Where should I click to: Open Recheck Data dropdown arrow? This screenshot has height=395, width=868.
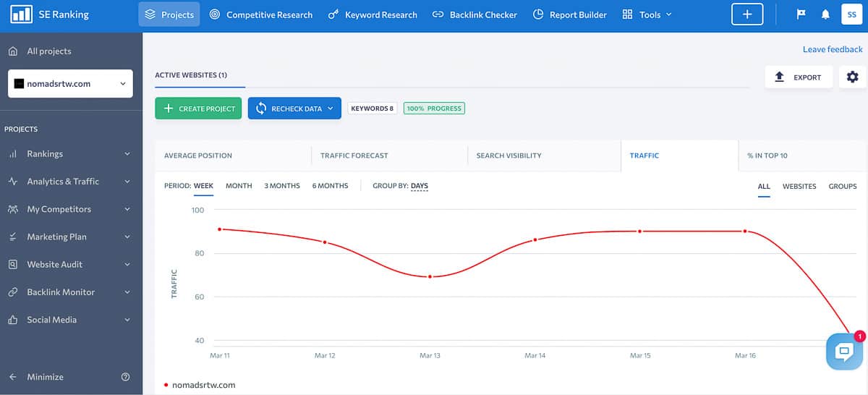[331, 109]
